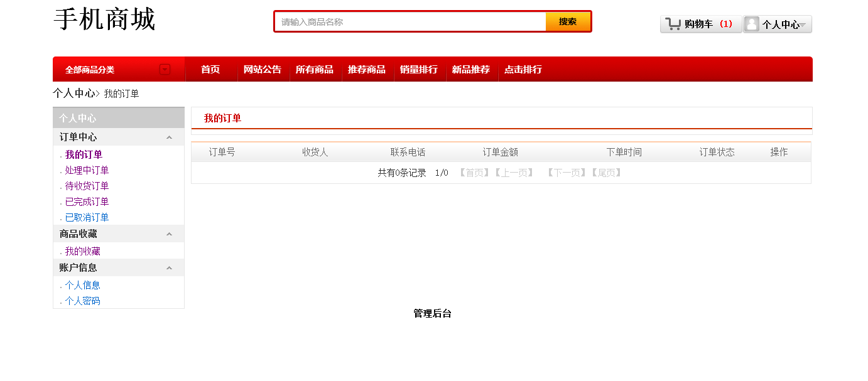Go to 首页 in the navigation bar
This screenshot has width=868, height=381.
pos(210,70)
